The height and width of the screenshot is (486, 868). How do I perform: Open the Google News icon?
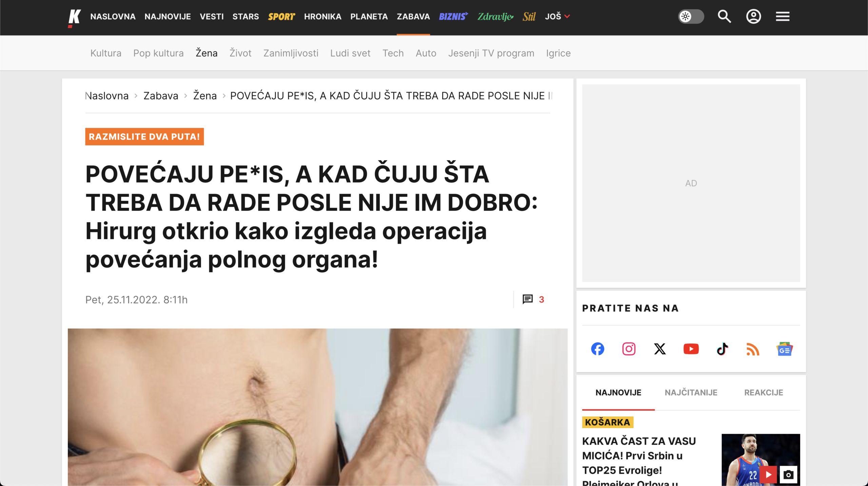pos(785,349)
